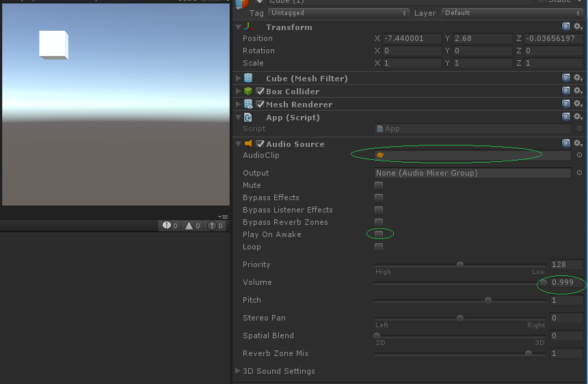Open the Tag dropdown set to Untagged
The height and width of the screenshot is (384, 588).
[x=338, y=13]
